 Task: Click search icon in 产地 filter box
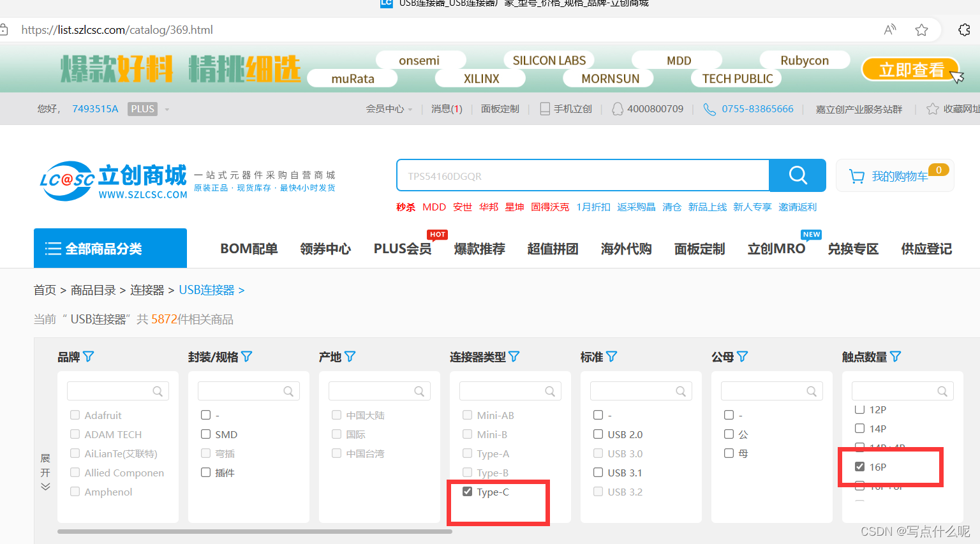tap(419, 392)
